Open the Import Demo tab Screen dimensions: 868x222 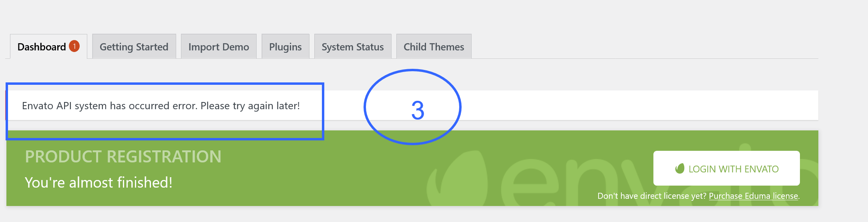(219, 47)
